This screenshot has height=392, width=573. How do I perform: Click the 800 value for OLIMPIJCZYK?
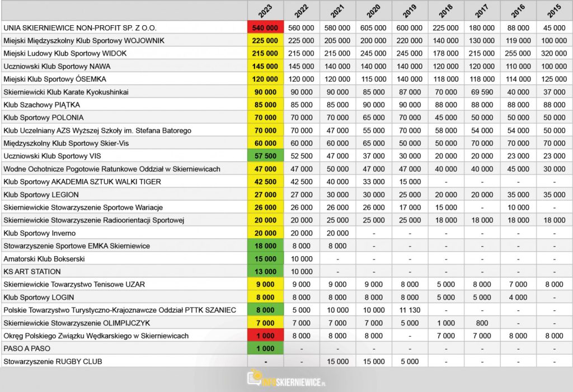[x=482, y=323]
